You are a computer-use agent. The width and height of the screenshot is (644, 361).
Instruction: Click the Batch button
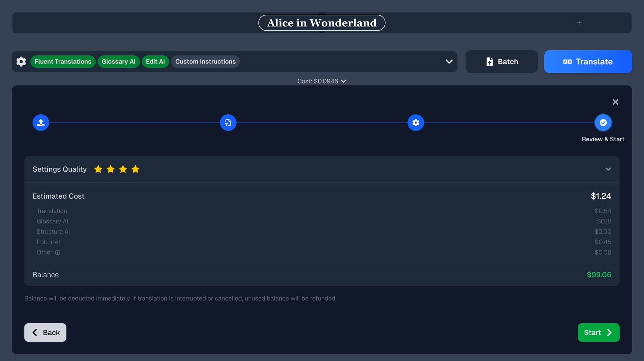501,62
